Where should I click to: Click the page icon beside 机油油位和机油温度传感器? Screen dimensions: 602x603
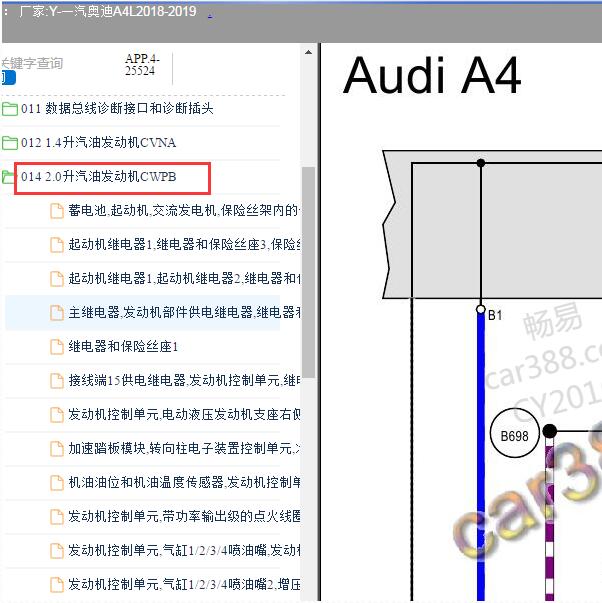click(57, 482)
